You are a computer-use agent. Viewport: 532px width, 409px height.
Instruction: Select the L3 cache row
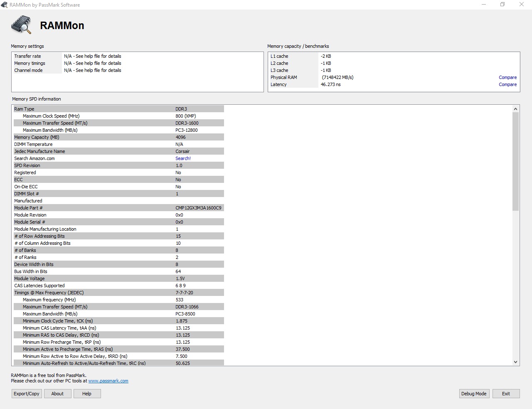point(394,70)
